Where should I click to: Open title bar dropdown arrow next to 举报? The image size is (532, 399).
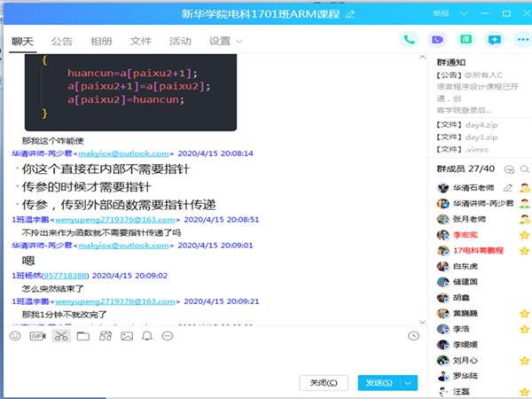click(465, 14)
